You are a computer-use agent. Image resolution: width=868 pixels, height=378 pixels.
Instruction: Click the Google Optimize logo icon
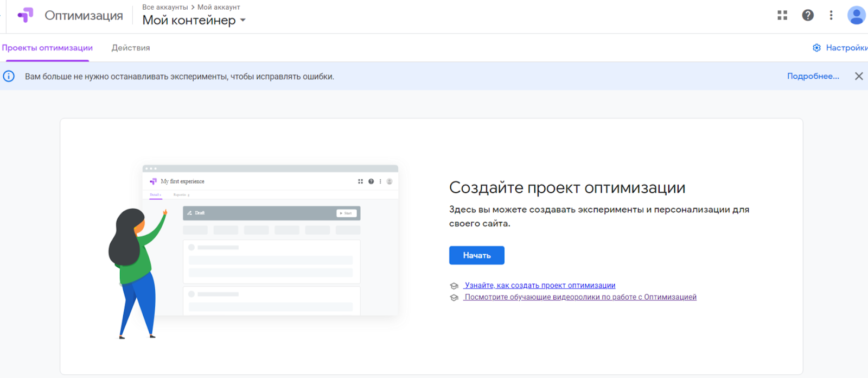tap(25, 15)
